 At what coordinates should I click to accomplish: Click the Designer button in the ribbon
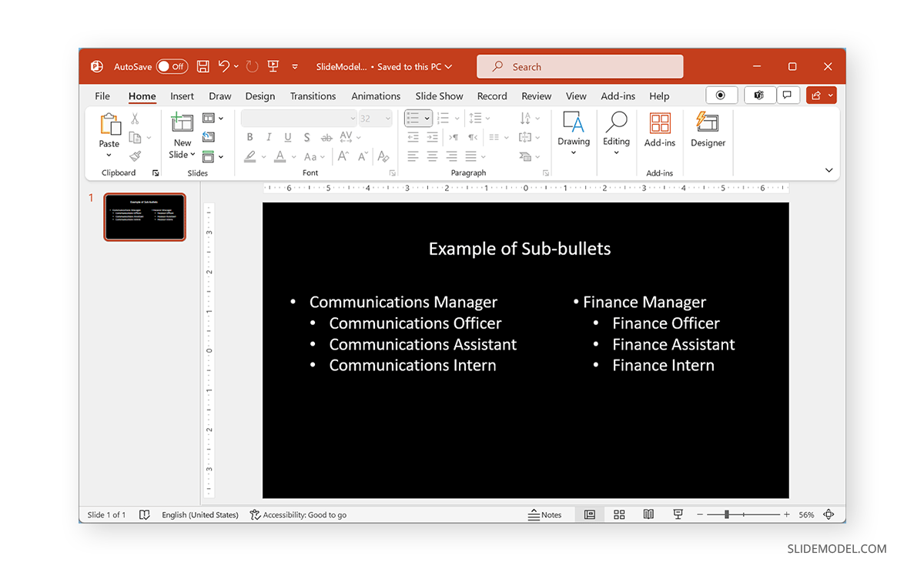tap(707, 132)
